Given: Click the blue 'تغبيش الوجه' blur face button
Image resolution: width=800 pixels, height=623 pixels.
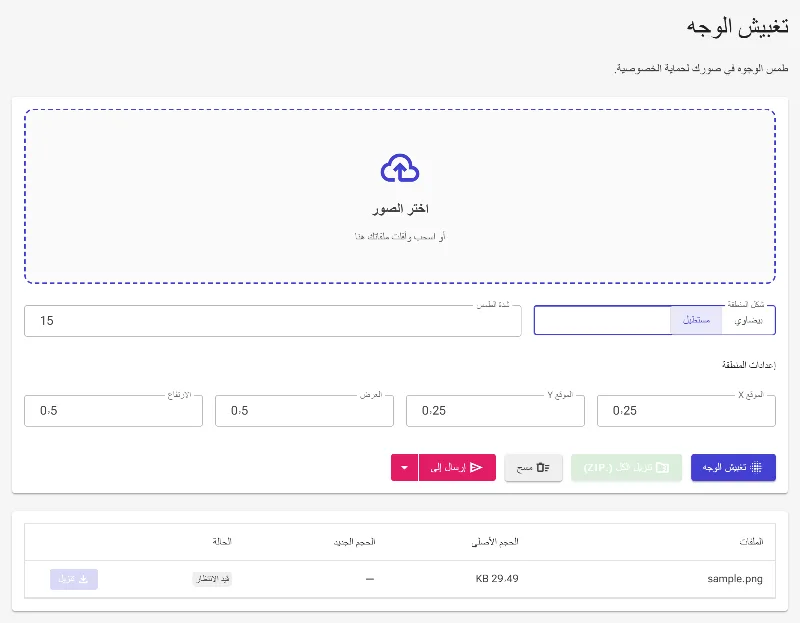Looking at the screenshot, I should 733,467.
